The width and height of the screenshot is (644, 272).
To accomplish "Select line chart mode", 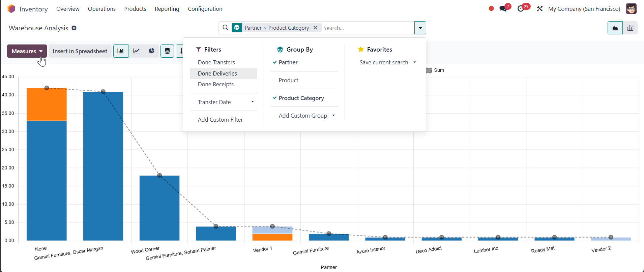I will (136, 51).
